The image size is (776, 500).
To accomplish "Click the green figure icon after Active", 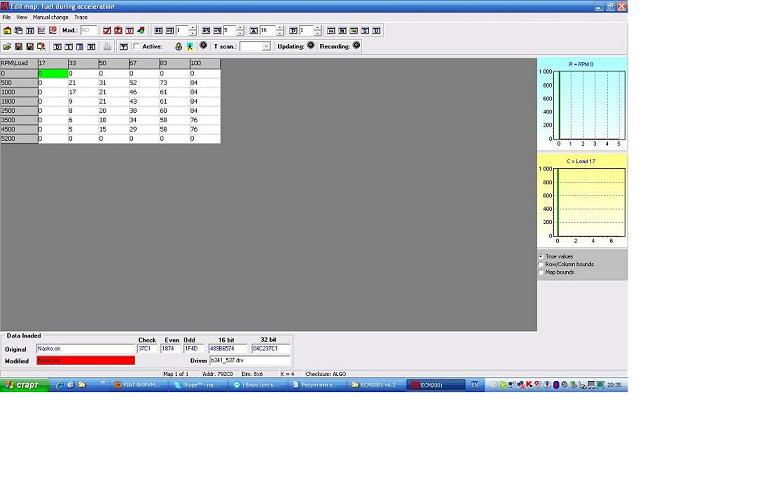I will [190, 46].
